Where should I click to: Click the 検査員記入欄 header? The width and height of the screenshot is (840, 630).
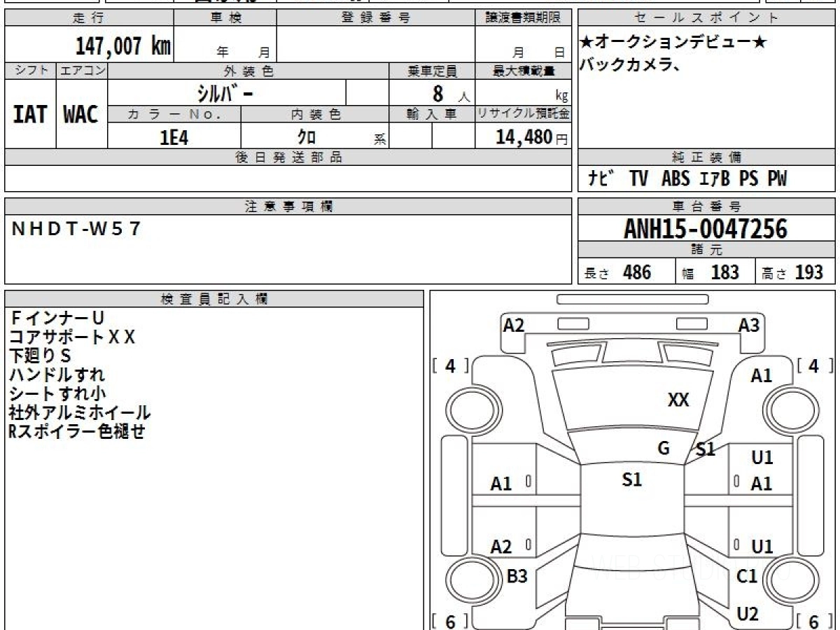coord(214,299)
